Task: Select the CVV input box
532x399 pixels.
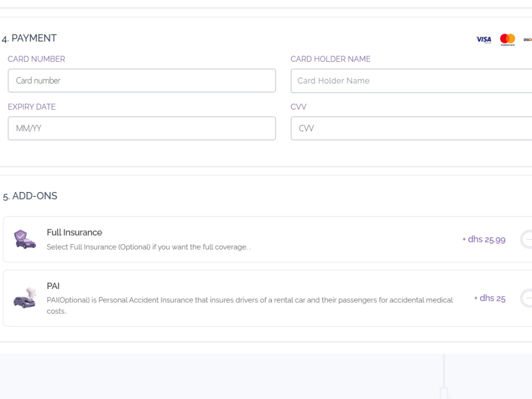Action: 411,128
